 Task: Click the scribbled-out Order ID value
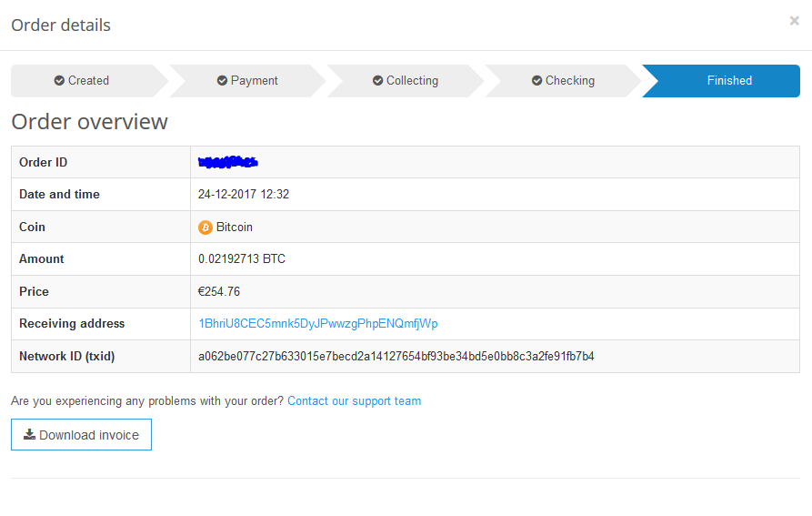coord(227,162)
